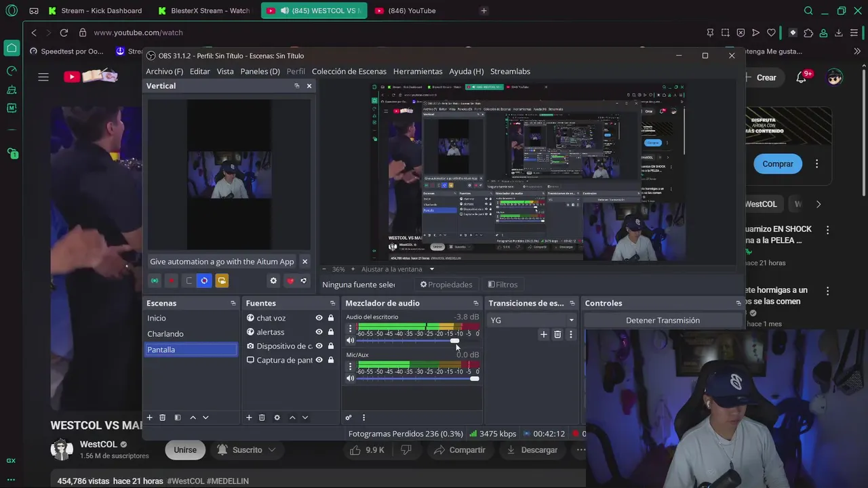Adjust Audio del escritorio volume slider
This screenshot has height=488, width=868.
(x=454, y=340)
